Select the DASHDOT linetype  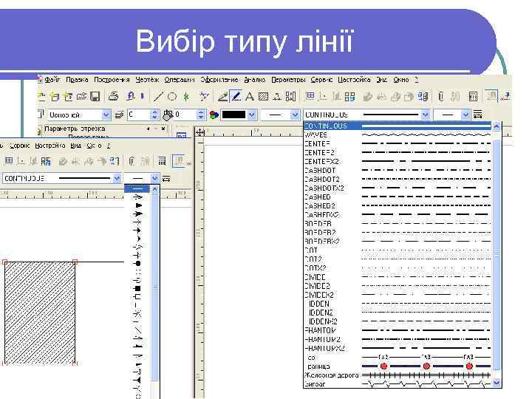[x=398, y=171]
